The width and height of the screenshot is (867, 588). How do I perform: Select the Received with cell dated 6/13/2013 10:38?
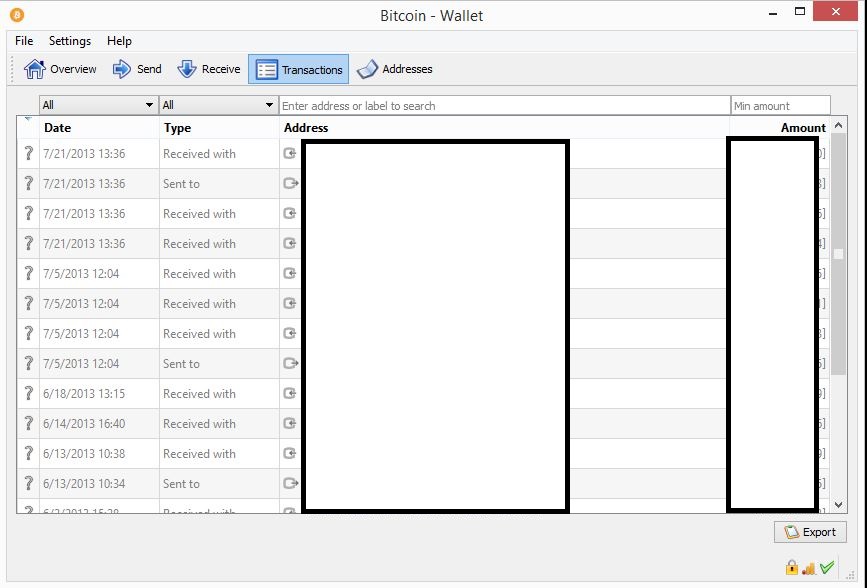point(219,453)
